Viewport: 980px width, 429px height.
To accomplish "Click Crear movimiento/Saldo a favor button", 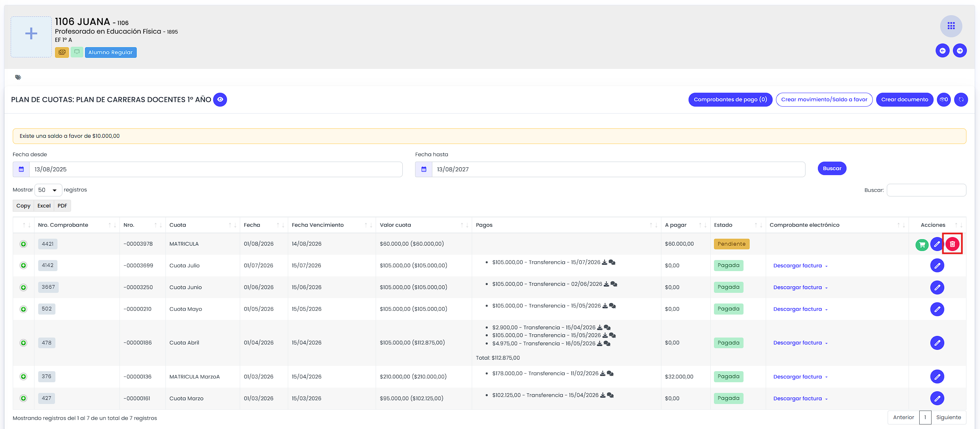I will click(824, 99).
